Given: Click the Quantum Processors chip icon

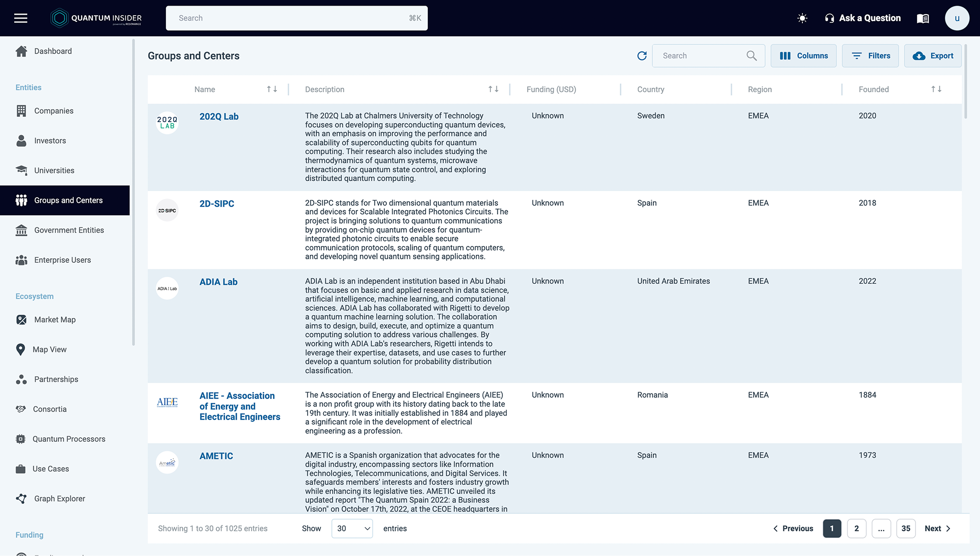Looking at the screenshot, I should tap(20, 439).
